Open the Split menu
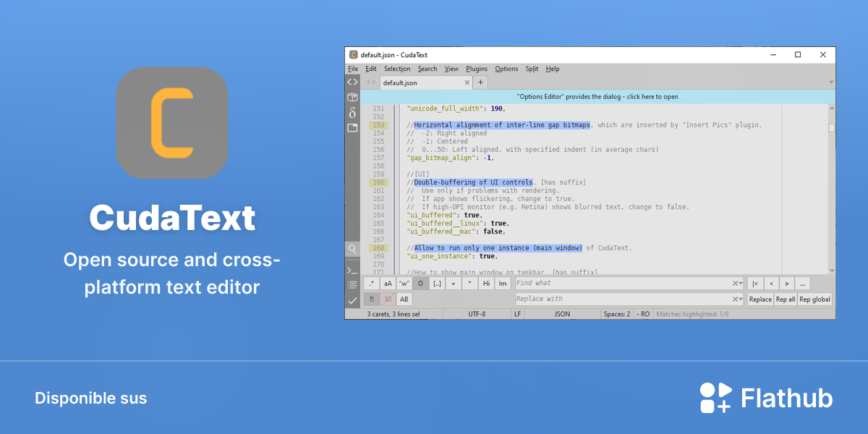 [532, 69]
